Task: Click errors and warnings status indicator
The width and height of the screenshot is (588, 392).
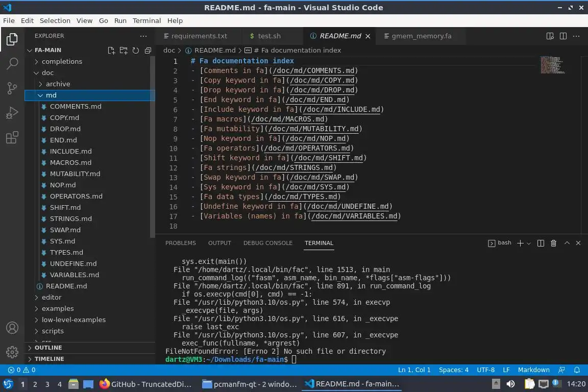Action: [x=22, y=370]
